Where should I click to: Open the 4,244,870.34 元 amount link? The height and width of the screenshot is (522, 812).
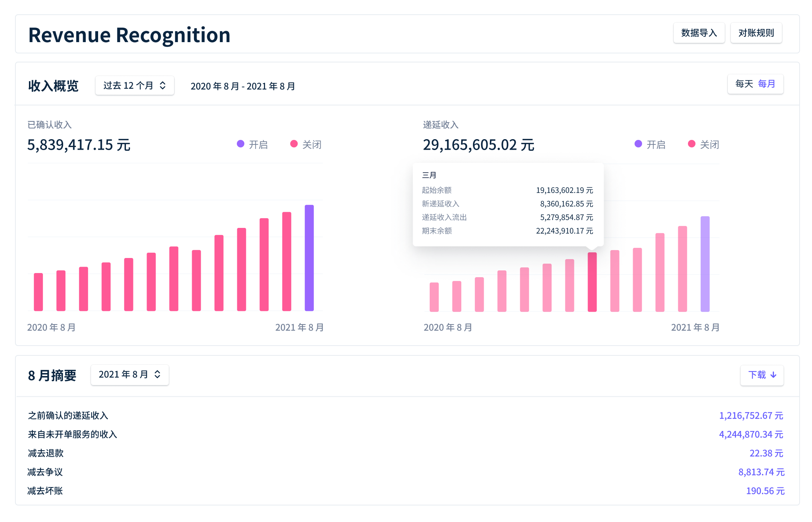click(751, 434)
